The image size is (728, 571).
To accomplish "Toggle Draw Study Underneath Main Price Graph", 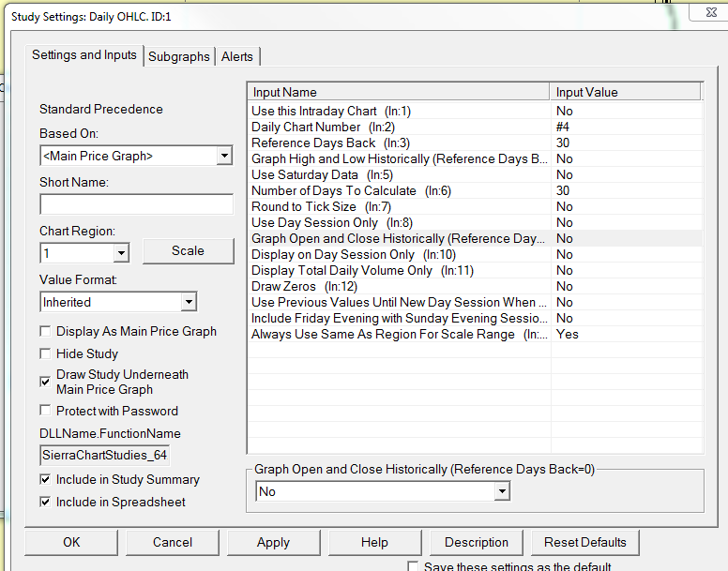I will (x=45, y=382).
